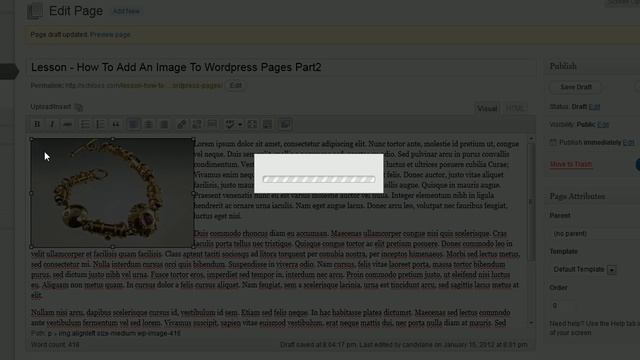Click the Add New button
The height and width of the screenshot is (360, 640).
[x=126, y=11]
